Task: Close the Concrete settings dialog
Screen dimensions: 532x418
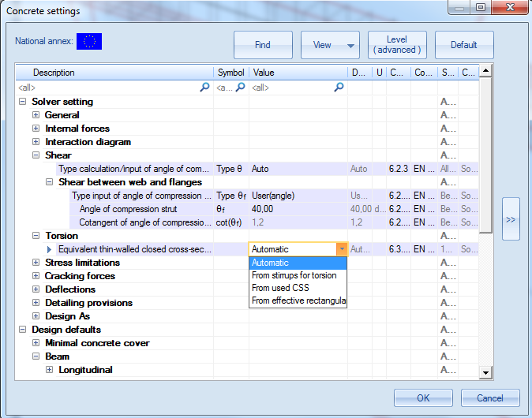Action: coord(510,7)
